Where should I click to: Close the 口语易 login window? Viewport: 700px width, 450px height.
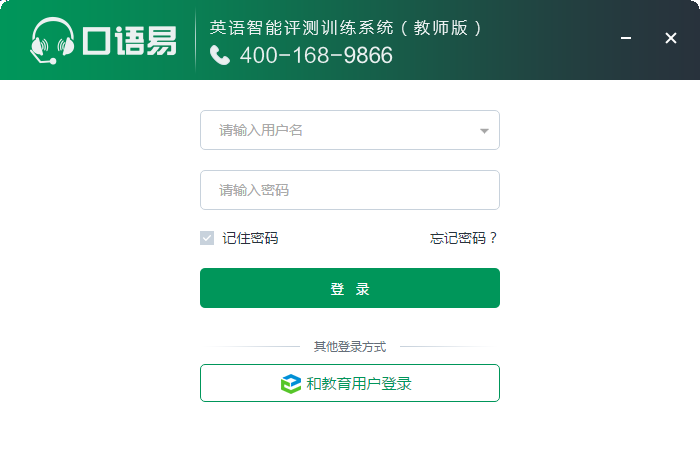coord(671,38)
